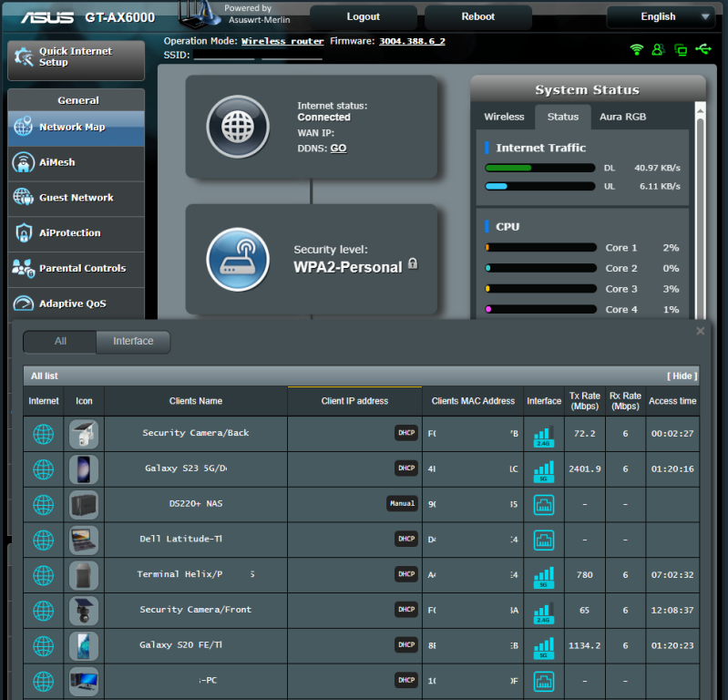Viewport: 728px width, 700px height.
Task: Open firmware version 3004.388.6_2 link
Action: click(x=412, y=41)
